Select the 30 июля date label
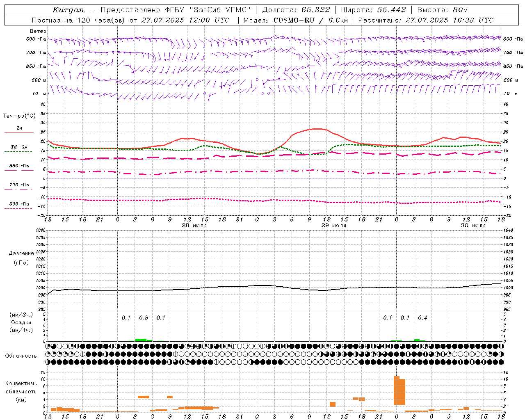This screenshot has width=525, height=420. click(473, 226)
